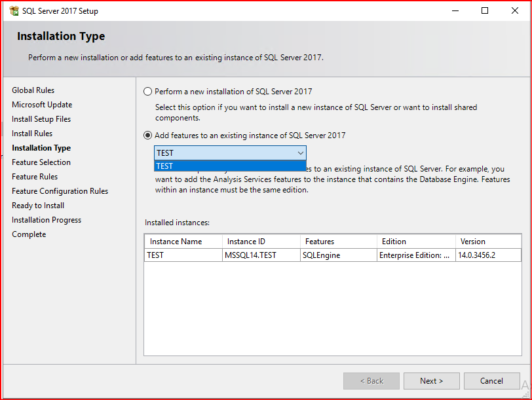Select Feature Configuration Rules step
Viewport: 532px width, 400px height.
60,191
